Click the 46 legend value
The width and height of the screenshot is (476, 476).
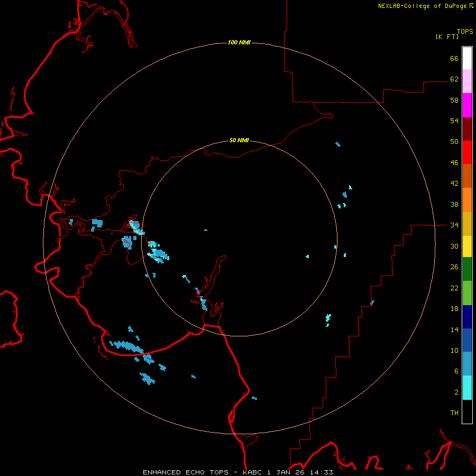pyautogui.click(x=454, y=163)
